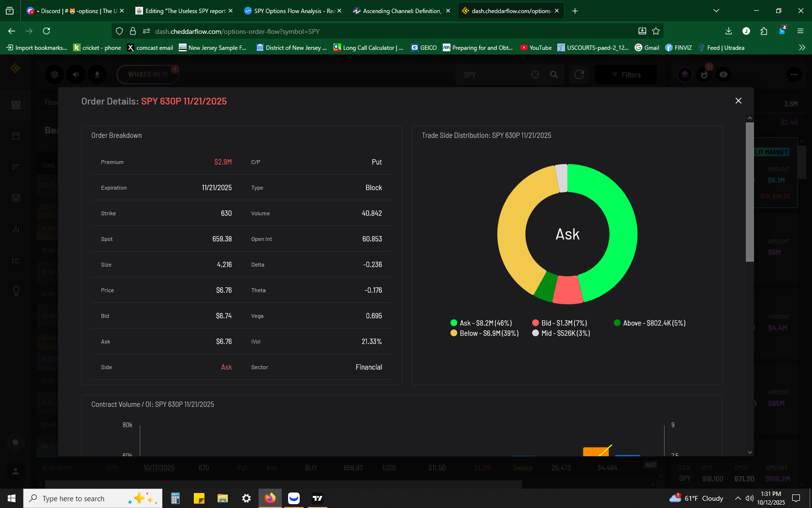
Task: Click the address bar URL
Action: point(237,31)
